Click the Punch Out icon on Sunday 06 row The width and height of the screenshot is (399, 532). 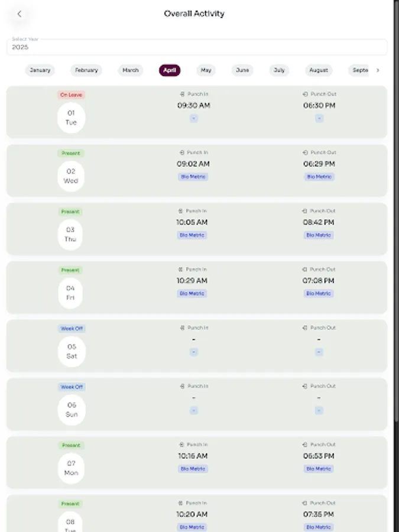click(304, 386)
